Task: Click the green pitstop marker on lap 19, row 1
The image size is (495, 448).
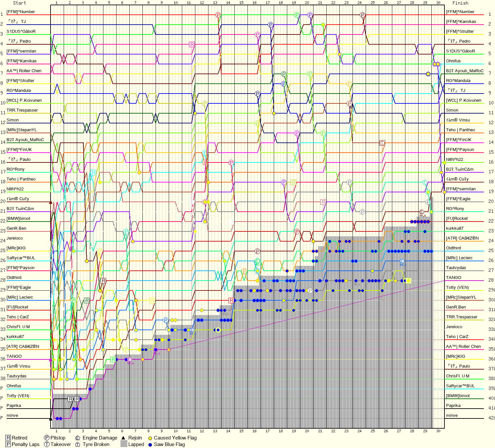Action: pyautogui.click(x=297, y=15)
